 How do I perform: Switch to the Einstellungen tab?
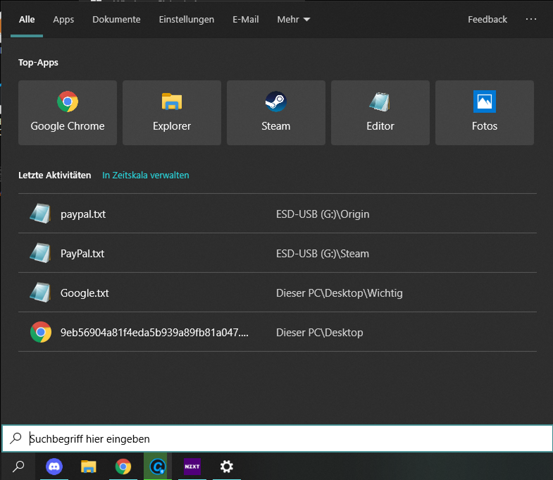coord(186,19)
